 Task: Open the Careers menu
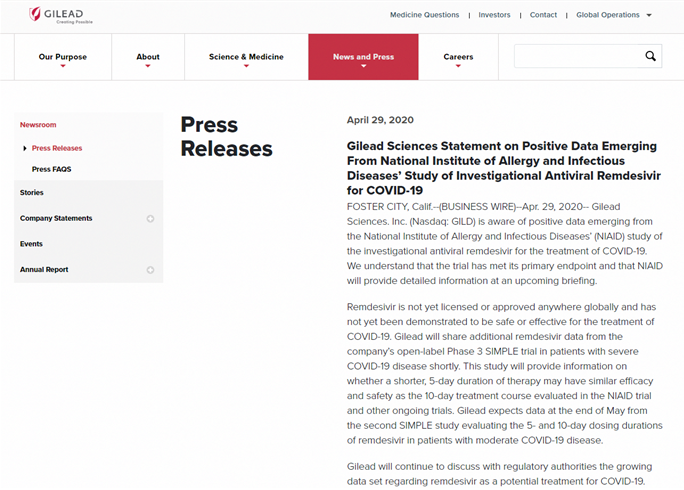click(x=458, y=57)
